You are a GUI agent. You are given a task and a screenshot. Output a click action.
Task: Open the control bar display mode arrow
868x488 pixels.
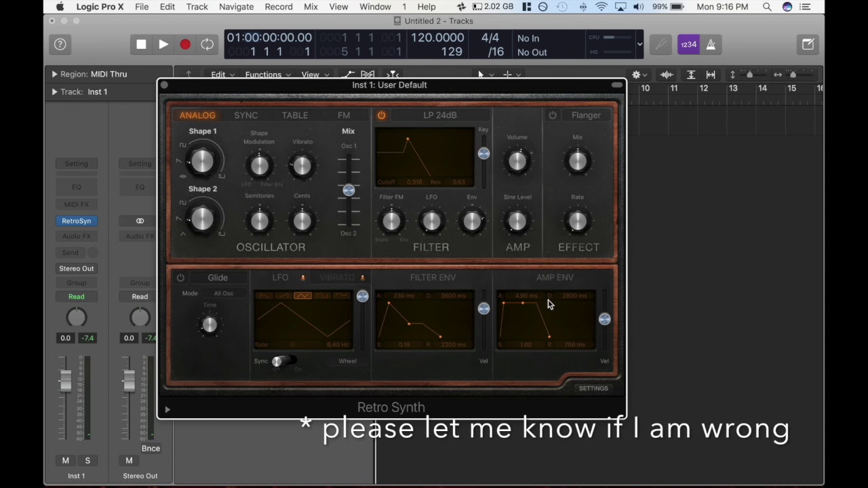pos(639,45)
